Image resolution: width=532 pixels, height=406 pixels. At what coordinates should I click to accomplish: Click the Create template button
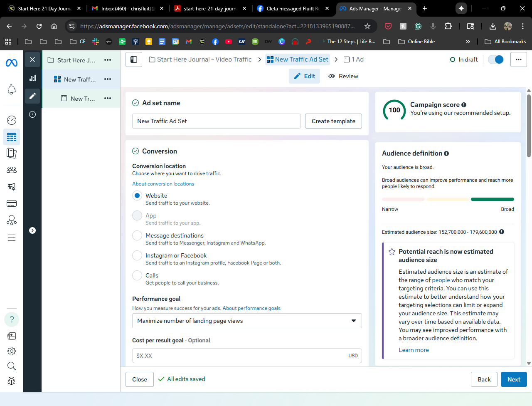[x=333, y=121]
